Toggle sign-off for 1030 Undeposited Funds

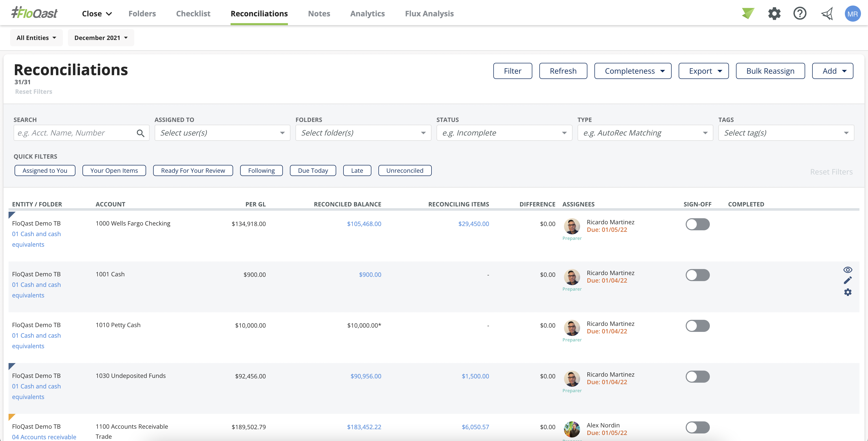click(x=698, y=377)
